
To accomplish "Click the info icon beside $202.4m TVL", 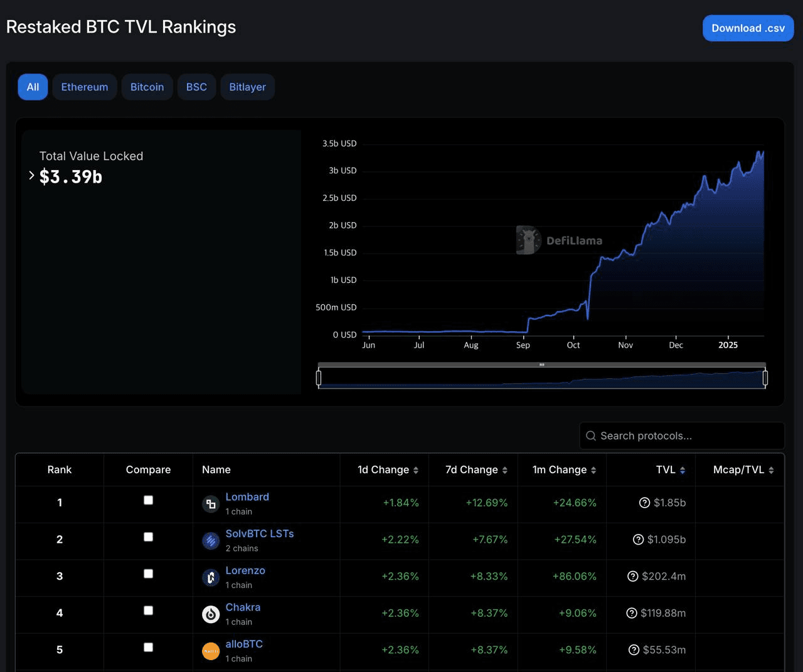I will (633, 576).
